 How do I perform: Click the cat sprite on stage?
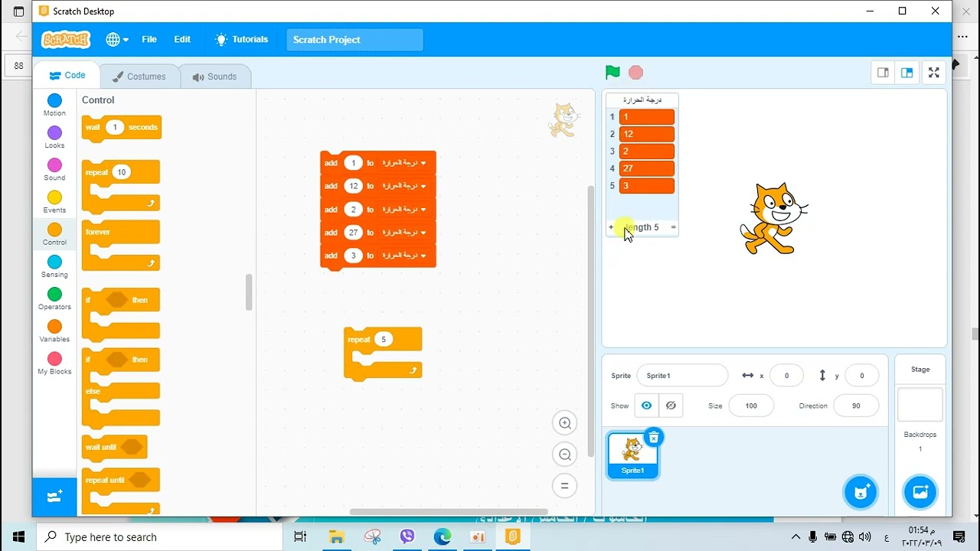pyautogui.click(x=773, y=219)
